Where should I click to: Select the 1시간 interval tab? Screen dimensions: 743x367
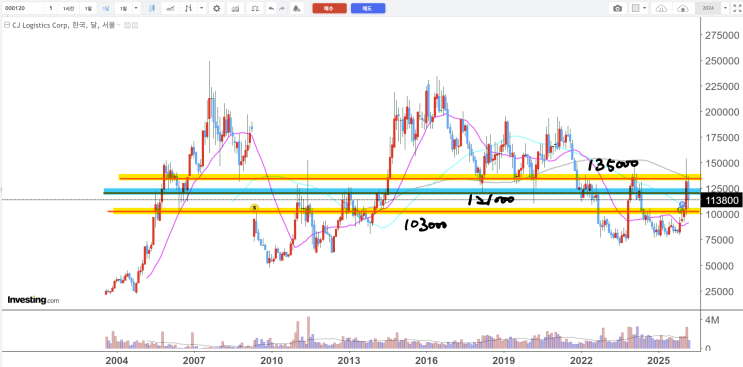coord(69,8)
